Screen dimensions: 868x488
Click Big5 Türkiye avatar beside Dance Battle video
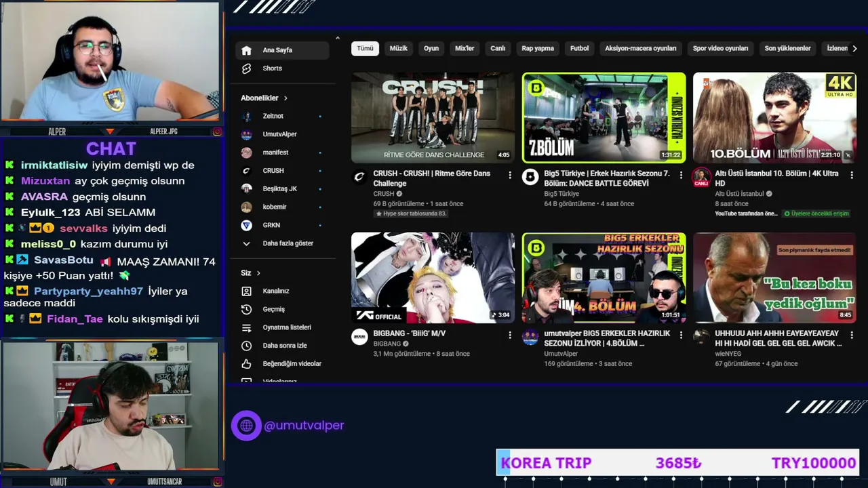(530, 177)
